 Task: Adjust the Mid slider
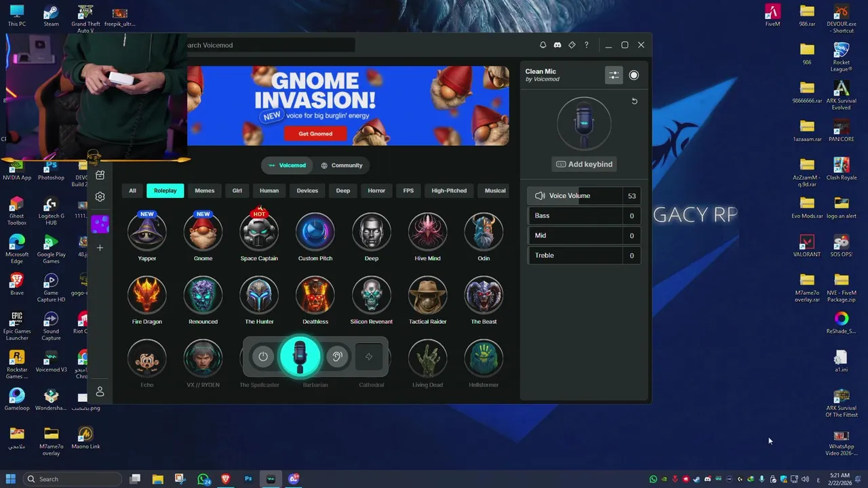click(584, 235)
